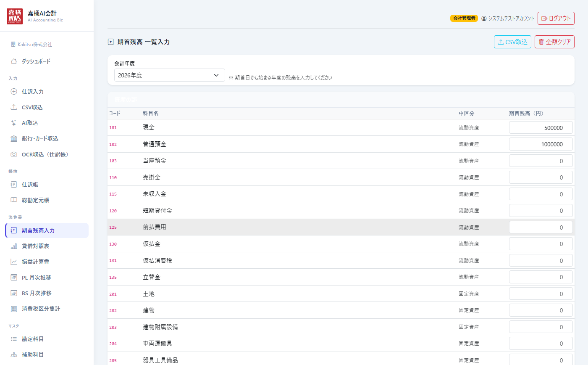The height and width of the screenshot is (365, 588).
Task: Click the 土地 opening balance field
Action: point(541,294)
